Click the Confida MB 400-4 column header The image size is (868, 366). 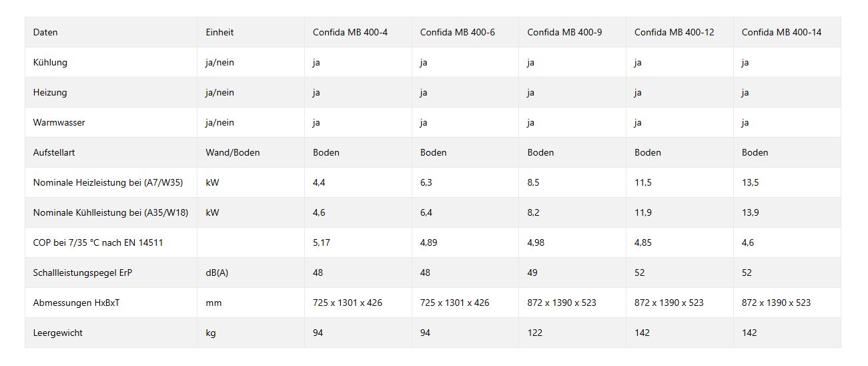coord(350,32)
